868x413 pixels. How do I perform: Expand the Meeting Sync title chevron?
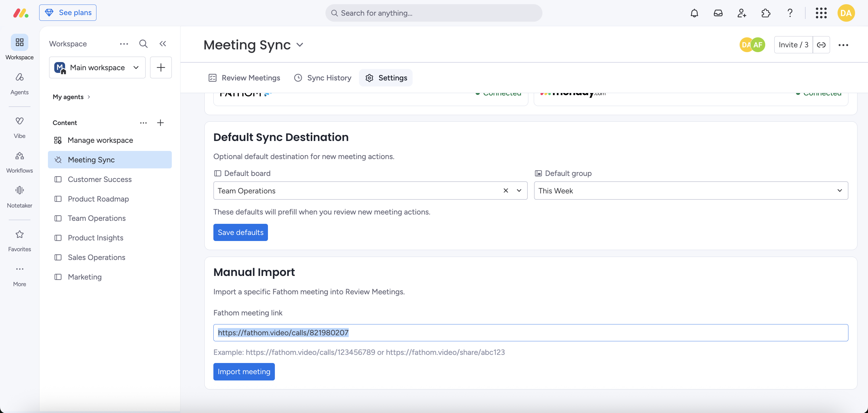point(300,45)
